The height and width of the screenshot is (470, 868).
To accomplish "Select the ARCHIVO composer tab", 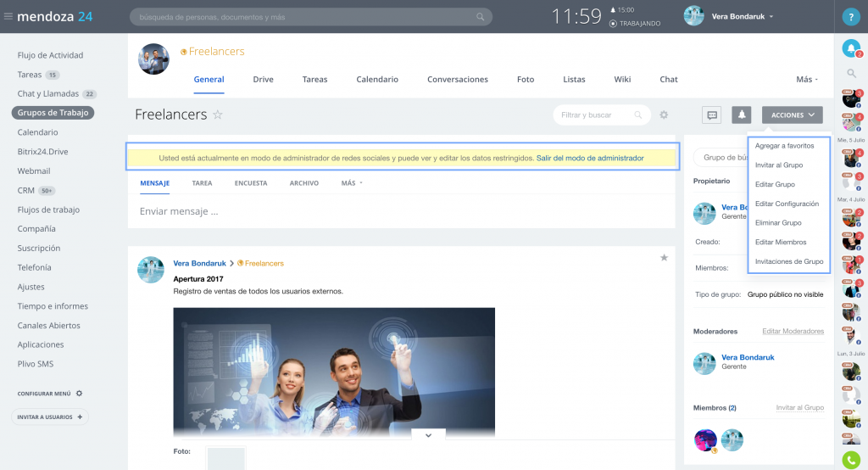I will [304, 183].
